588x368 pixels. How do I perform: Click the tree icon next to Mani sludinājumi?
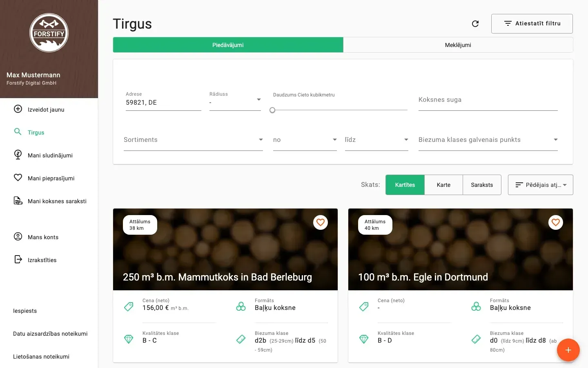tap(18, 155)
